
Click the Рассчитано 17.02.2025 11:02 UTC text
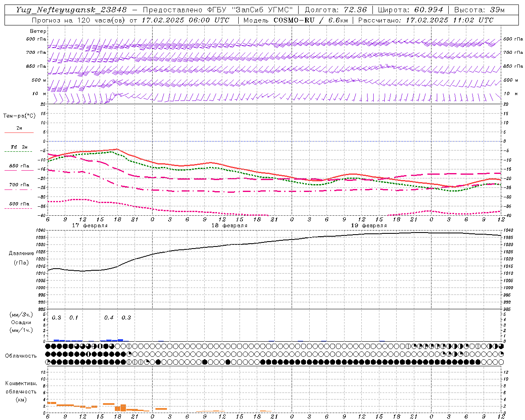426,20
